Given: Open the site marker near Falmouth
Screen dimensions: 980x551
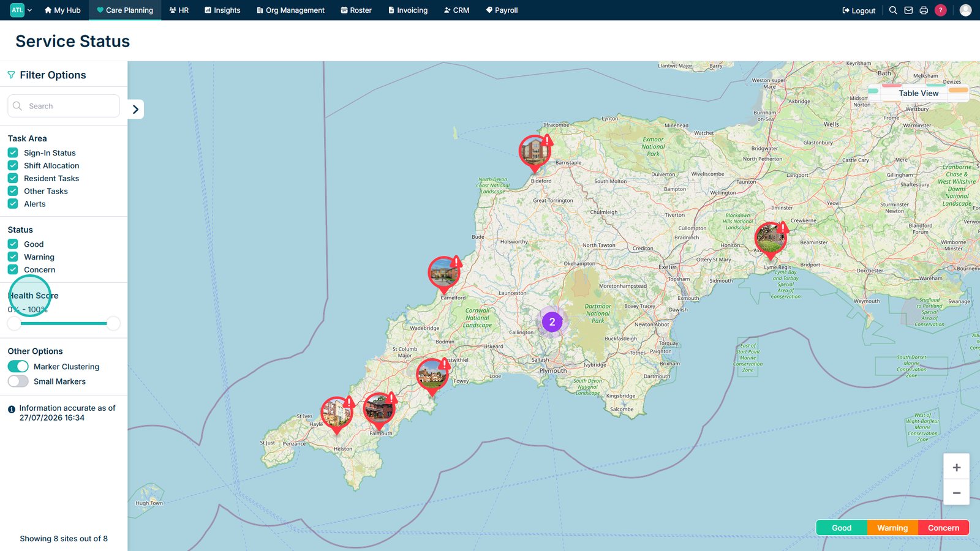Looking at the screenshot, I should click(x=379, y=409).
